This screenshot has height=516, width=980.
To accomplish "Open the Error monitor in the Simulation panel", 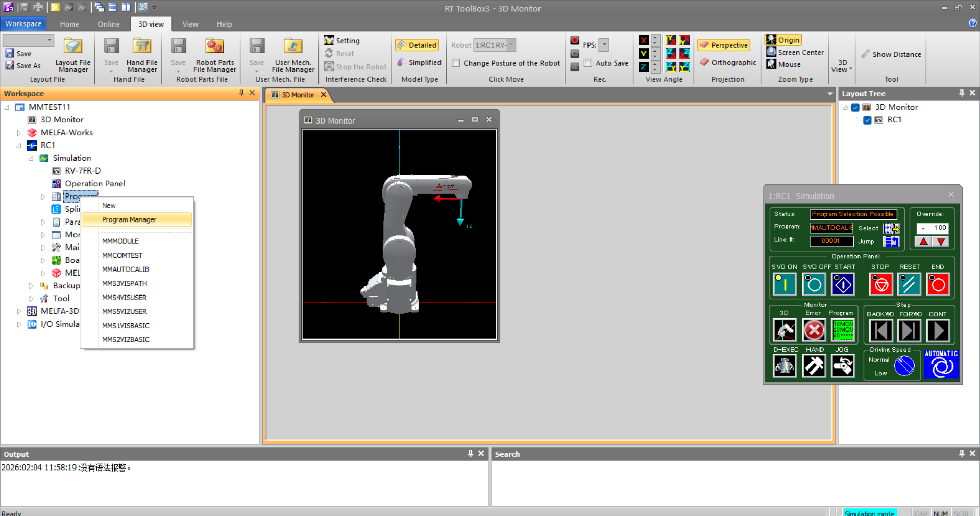I will click(x=814, y=330).
